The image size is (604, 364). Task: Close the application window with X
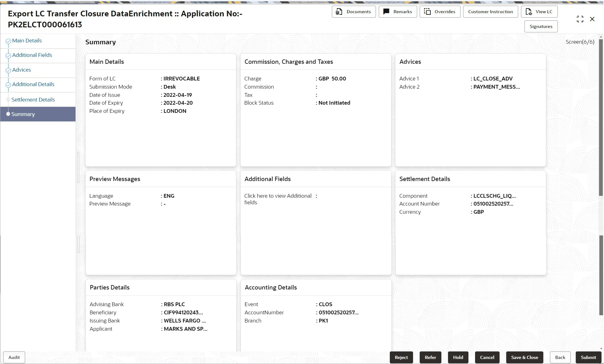coord(592,19)
